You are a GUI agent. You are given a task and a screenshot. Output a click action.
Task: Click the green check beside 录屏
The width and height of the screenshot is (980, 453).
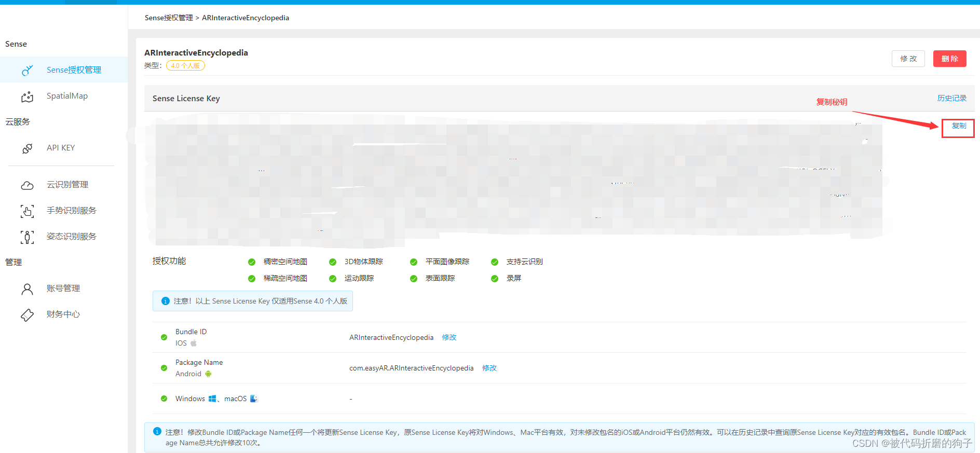tap(495, 279)
